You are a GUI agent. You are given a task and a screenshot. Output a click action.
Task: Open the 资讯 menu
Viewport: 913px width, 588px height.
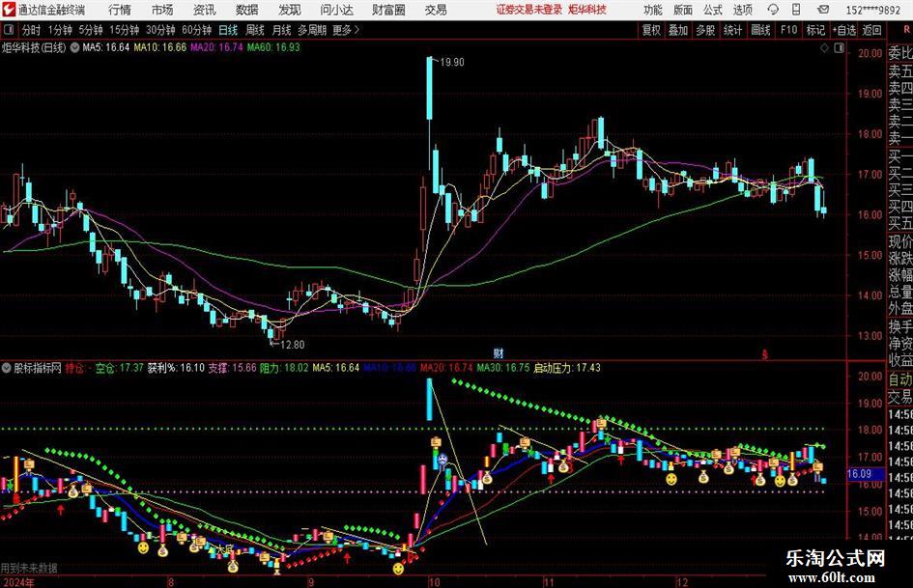click(205, 10)
